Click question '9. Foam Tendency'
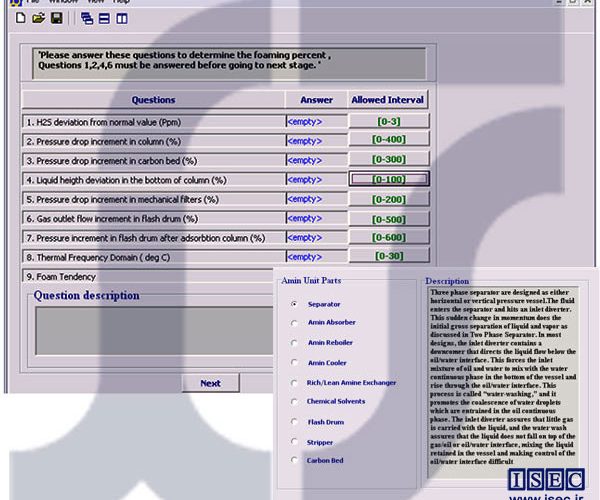 click(148, 276)
